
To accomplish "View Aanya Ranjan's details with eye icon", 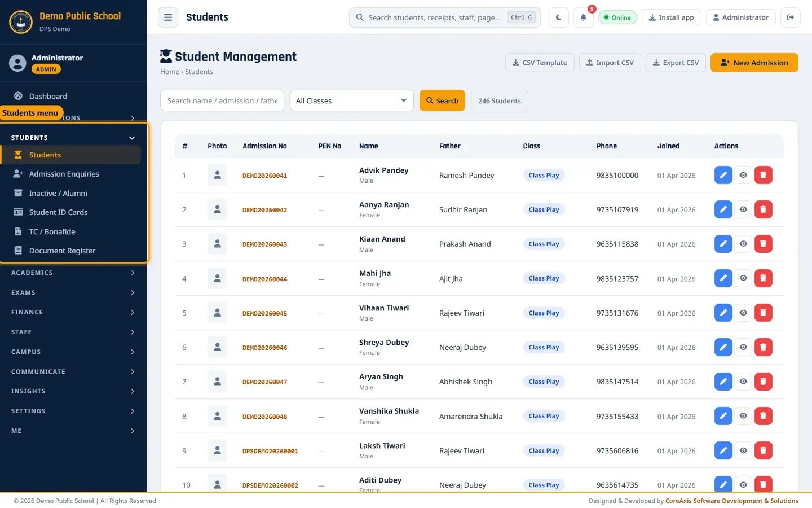I will pyautogui.click(x=743, y=209).
